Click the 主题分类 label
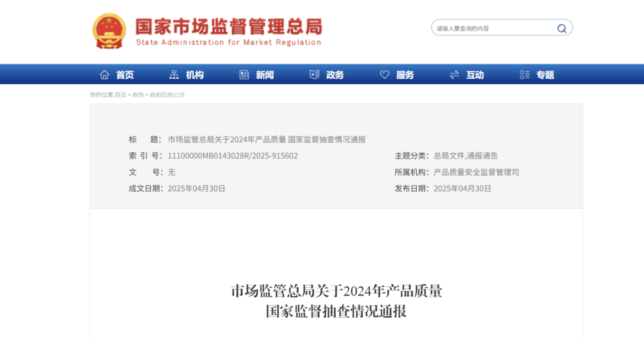This screenshot has width=644, height=338. (x=411, y=156)
